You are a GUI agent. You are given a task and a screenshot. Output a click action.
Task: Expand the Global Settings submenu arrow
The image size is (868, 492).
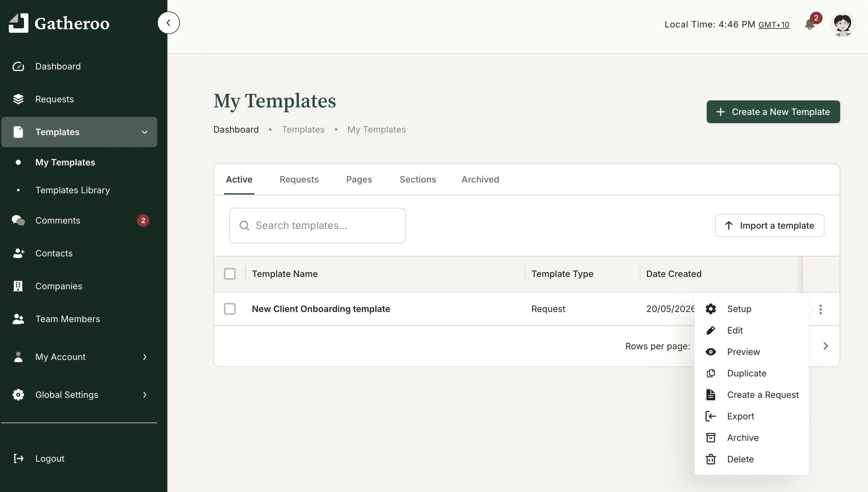click(x=145, y=394)
